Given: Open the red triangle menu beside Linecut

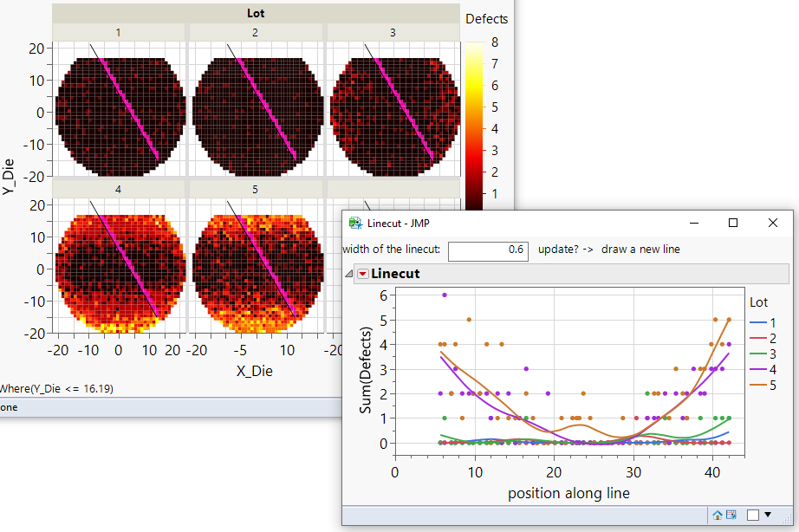Looking at the screenshot, I should (x=362, y=274).
